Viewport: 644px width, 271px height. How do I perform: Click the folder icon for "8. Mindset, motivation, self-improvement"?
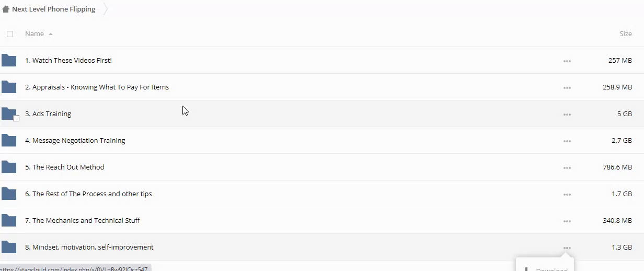point(9,247)
